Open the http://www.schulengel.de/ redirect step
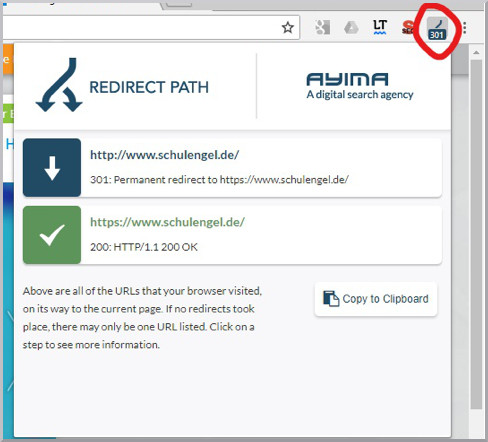The height and width of the screenshot is (442, 488). click(232, 167)
